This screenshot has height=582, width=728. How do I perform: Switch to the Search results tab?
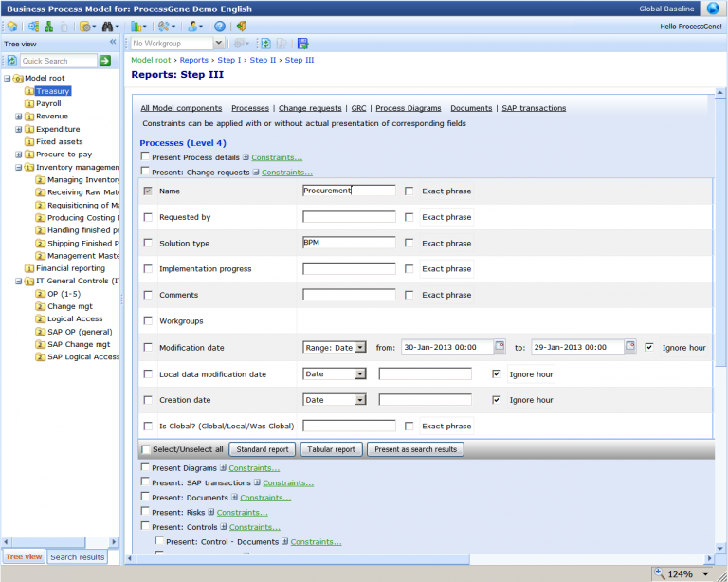[x=78, y=557]
